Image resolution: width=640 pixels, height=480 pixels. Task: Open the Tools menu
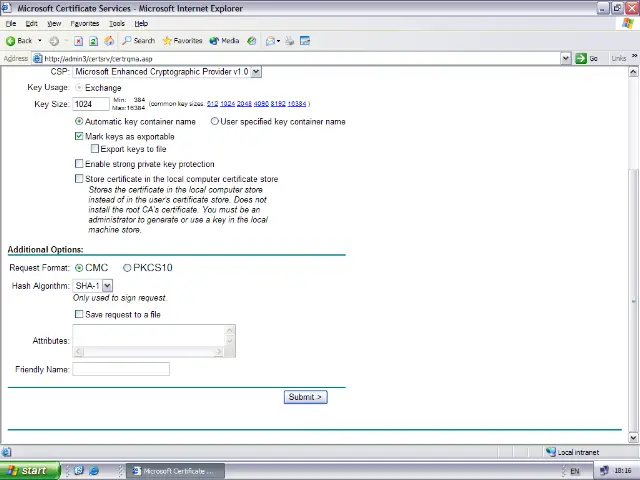click(x=117, y=23)
